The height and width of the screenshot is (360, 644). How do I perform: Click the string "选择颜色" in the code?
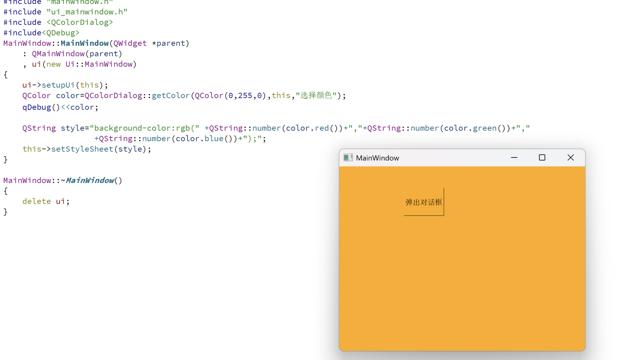[316, 95]
